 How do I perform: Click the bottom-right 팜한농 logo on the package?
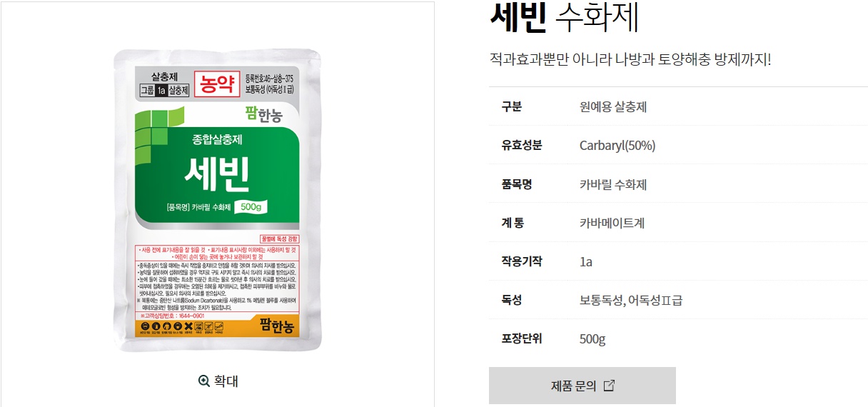click(x=273, y=327)
